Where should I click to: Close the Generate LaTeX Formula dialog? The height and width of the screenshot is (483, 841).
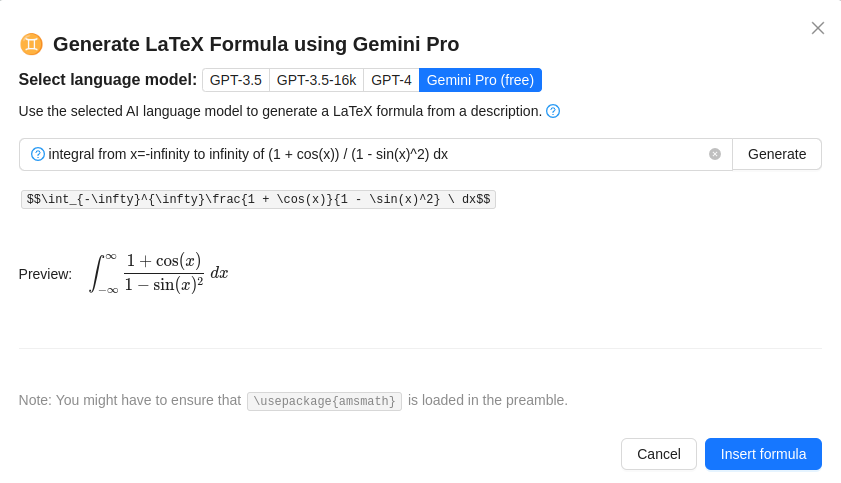(x=817, y=28)
